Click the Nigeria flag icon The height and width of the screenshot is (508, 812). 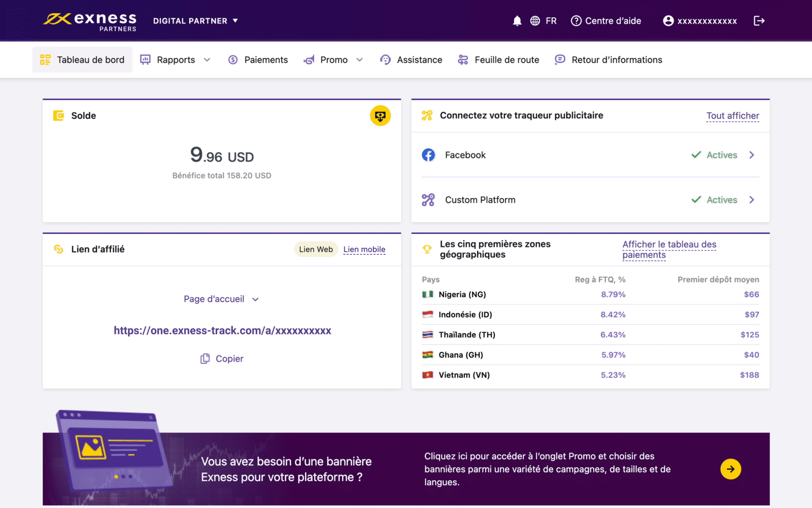[x=428, y=294]
